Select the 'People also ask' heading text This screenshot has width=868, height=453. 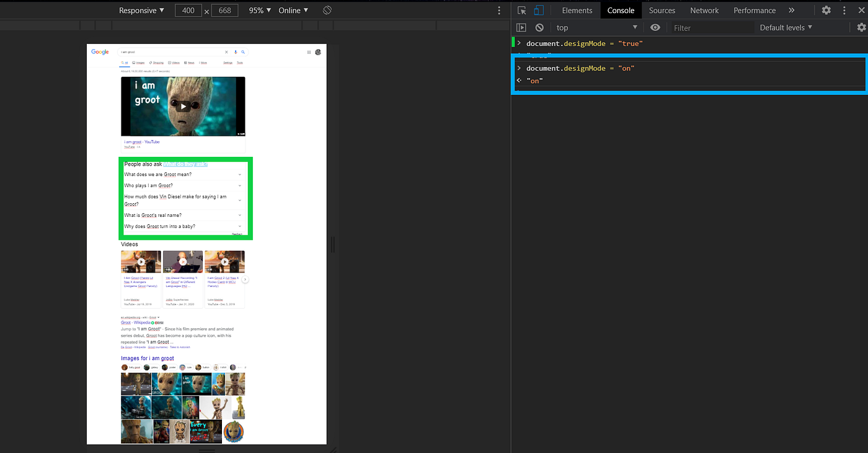(x=143, y=164)
